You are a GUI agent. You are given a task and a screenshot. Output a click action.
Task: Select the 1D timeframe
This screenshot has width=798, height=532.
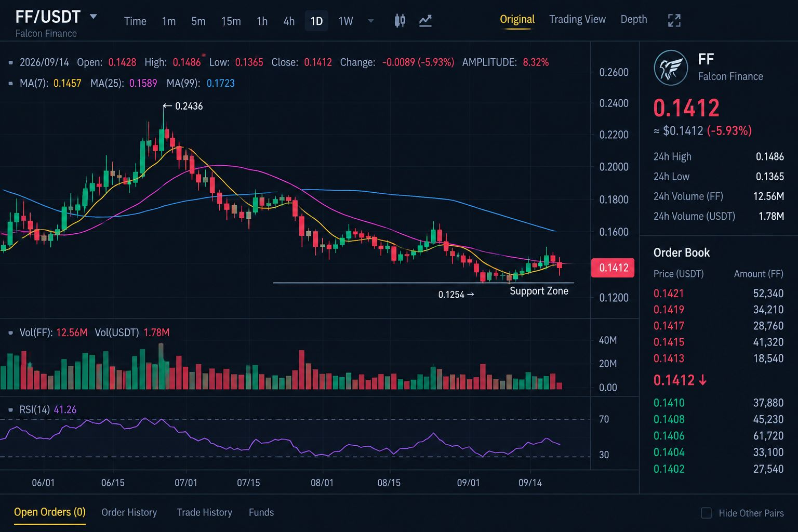click(x=316, y=21)
